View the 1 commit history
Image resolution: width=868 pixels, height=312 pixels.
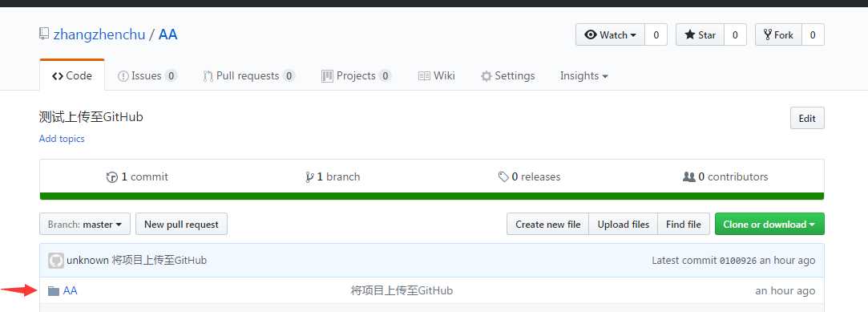137,176
